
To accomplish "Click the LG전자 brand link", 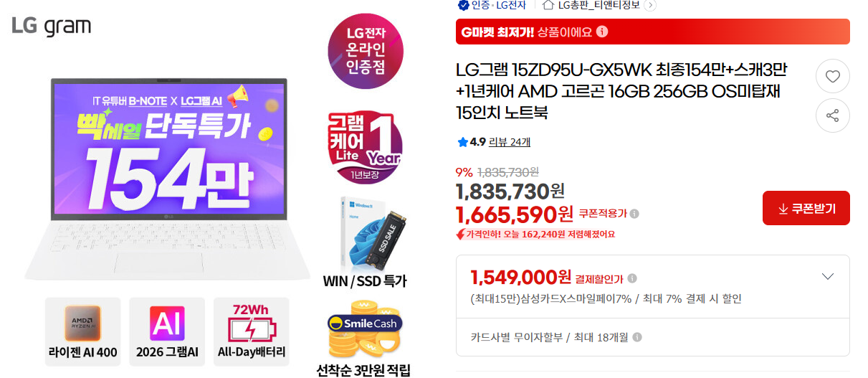I will tap(509, 5).
